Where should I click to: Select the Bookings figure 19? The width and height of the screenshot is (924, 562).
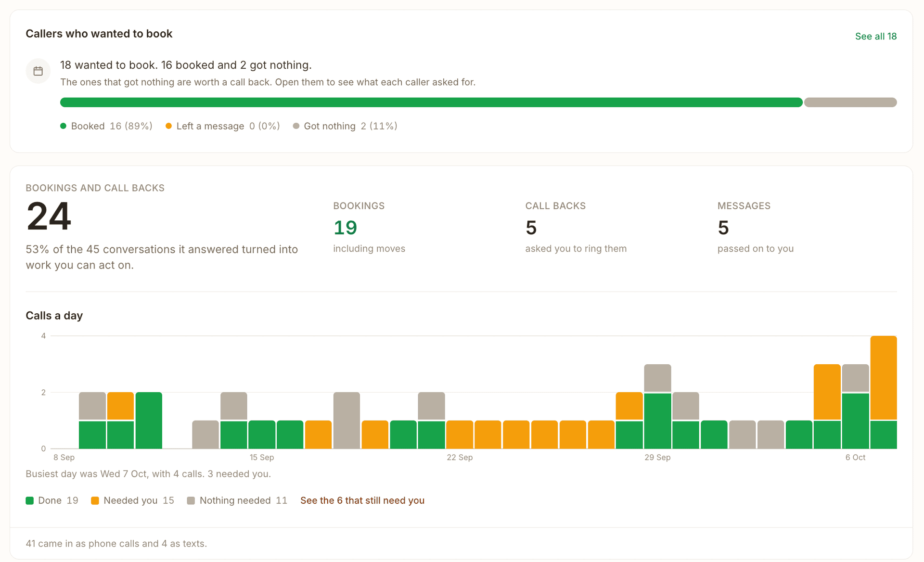click(x=345, y=228)
